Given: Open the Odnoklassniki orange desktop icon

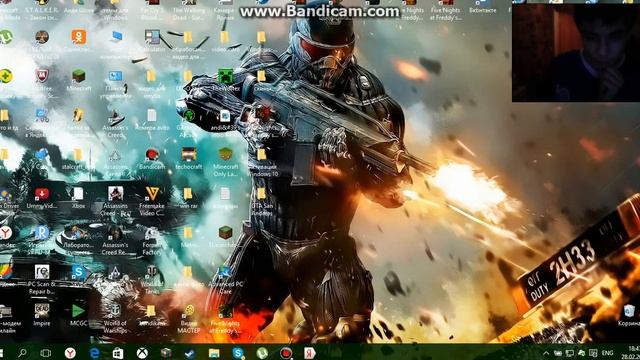Looking at the screenshot, I should pos(78,40).
